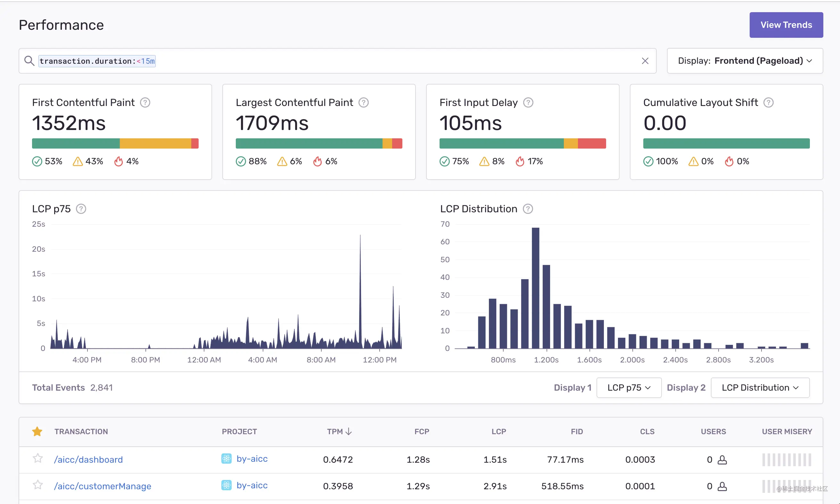
Task: Click CLS warning triangle icon at 0%
Action: point(693,161)
